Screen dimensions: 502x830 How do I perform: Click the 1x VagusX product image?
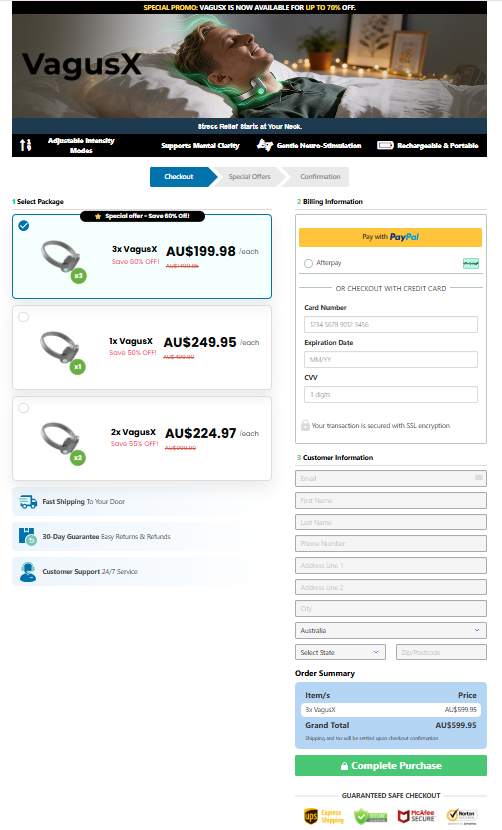(x=59, y=347)
